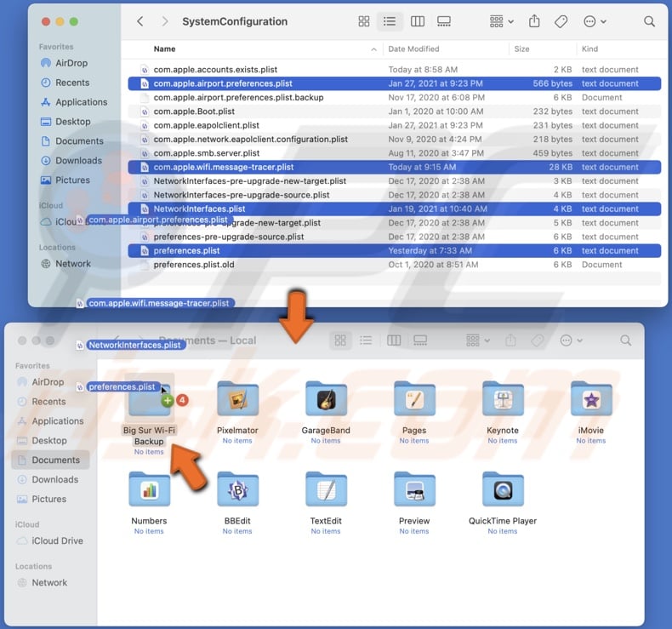Go back in the SystemConfiguration window
672x629 pixels.
140,21
